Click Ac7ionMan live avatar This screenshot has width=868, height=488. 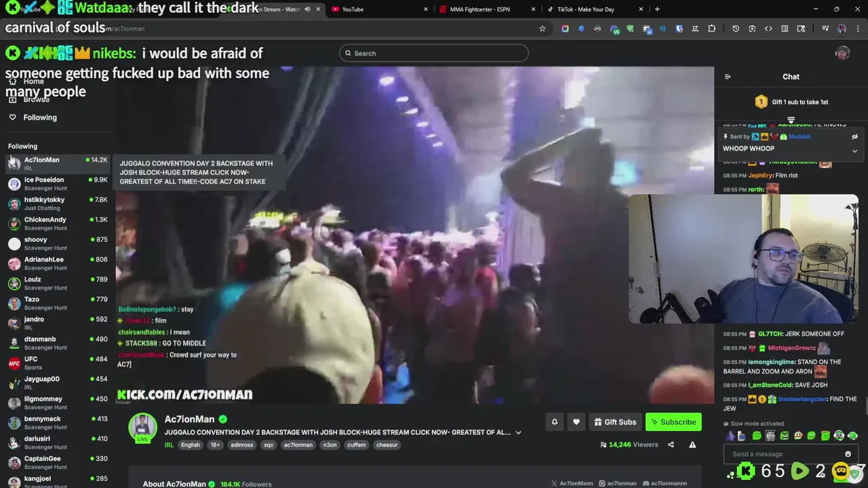pyautogui.click(x=142, y=428)
